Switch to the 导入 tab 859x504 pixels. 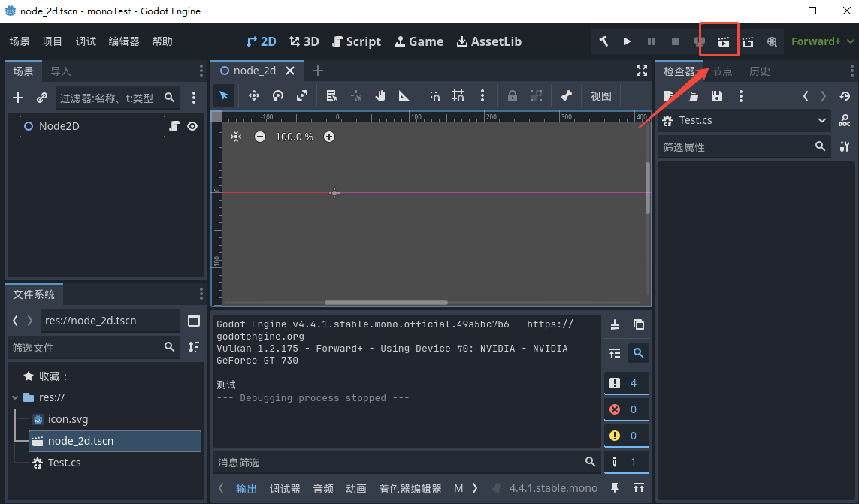tap(61, 71)
